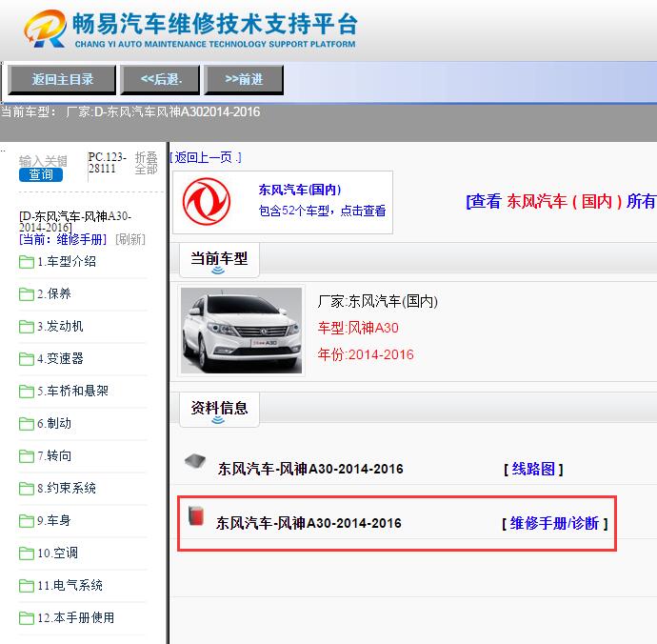The image size is (657, 644).
Task: Click folder icon beside 4.变速器
Action: tap(27, 359)
